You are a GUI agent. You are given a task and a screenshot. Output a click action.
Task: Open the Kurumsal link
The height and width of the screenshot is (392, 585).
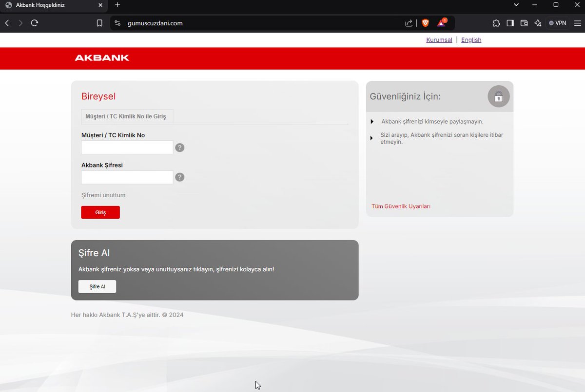click(x=439, y=40)
